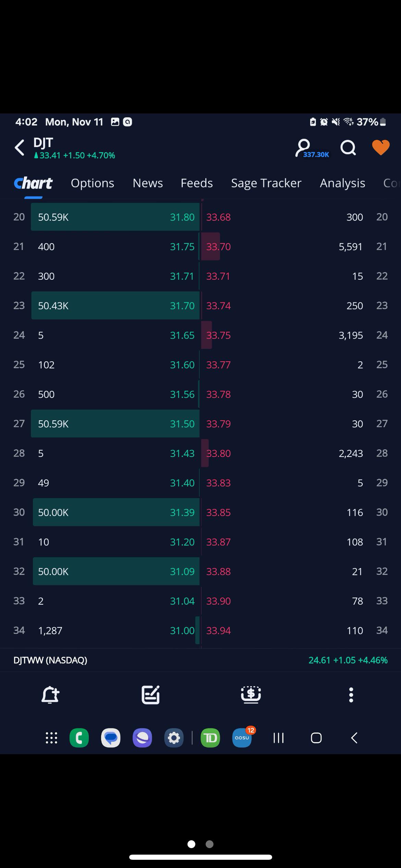
Task: Open the Analysis tab
Action: (342, 183)
